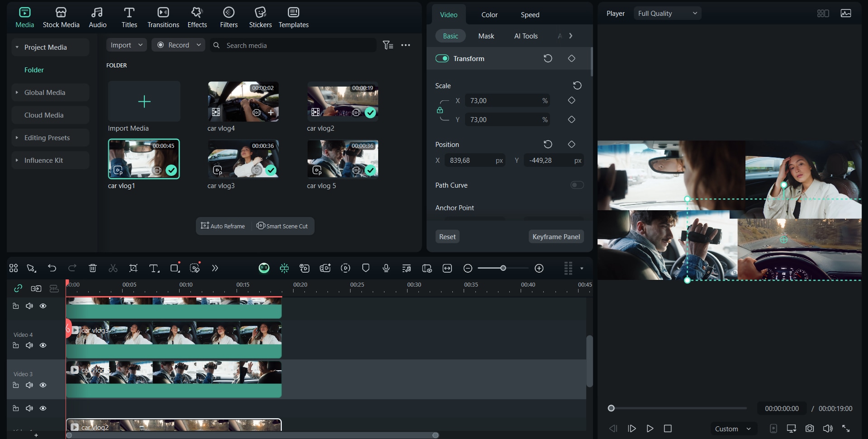Add a marker using the shield icon
This screenshot has height=439, width=868.
pos(366,268)
